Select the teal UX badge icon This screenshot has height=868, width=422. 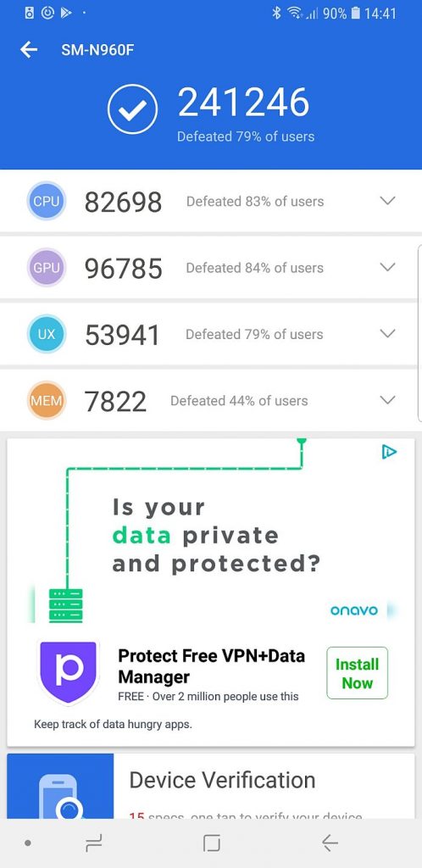click(47, 334)
